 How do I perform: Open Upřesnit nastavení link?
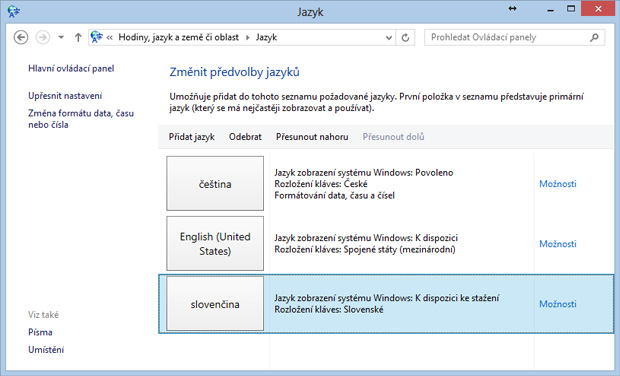65,96
